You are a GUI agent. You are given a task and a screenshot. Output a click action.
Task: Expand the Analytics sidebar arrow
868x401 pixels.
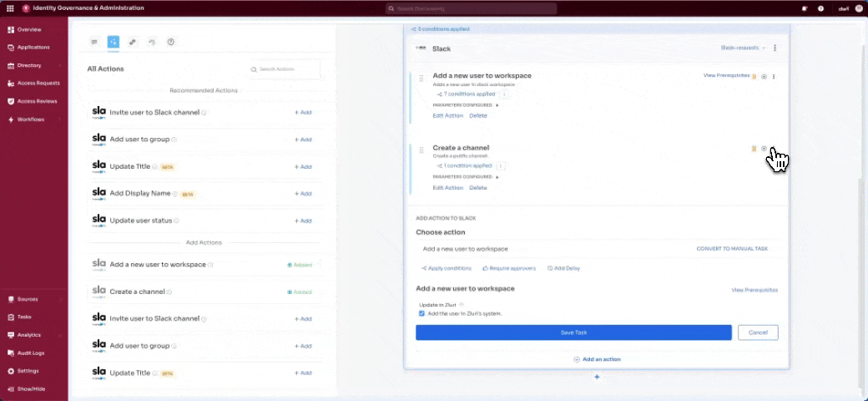click(x=60, y=335)
